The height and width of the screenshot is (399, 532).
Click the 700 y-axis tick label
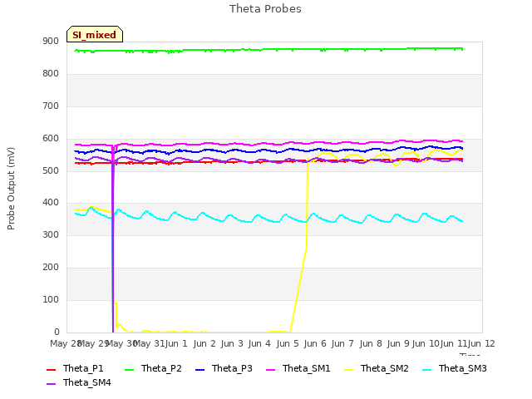coord(51,106)
